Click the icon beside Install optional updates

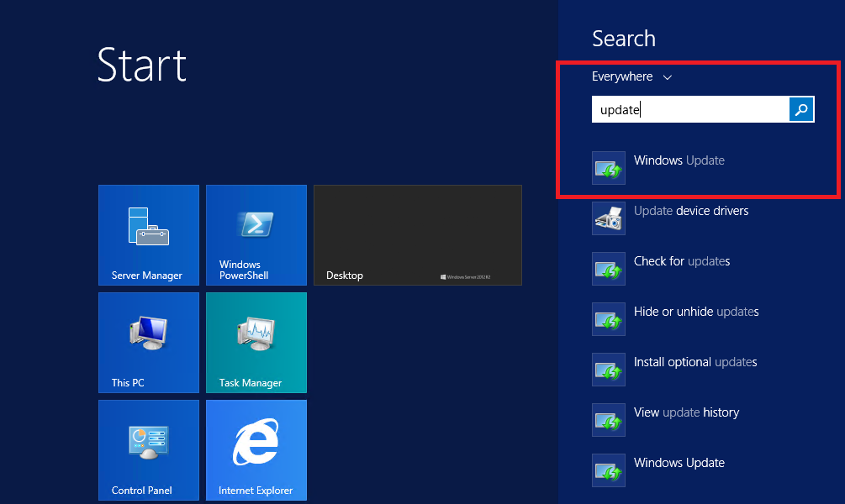pos(609,370)
